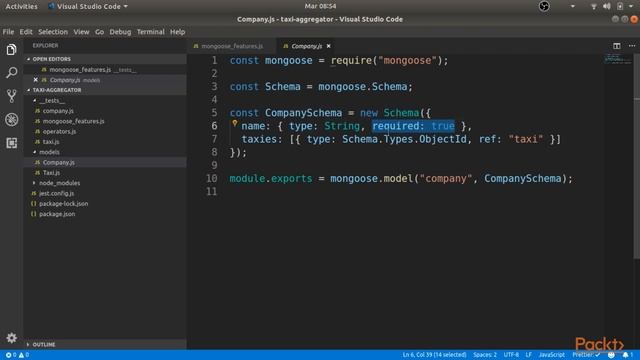Close Company.js in Open Editors list

(36, 80)
